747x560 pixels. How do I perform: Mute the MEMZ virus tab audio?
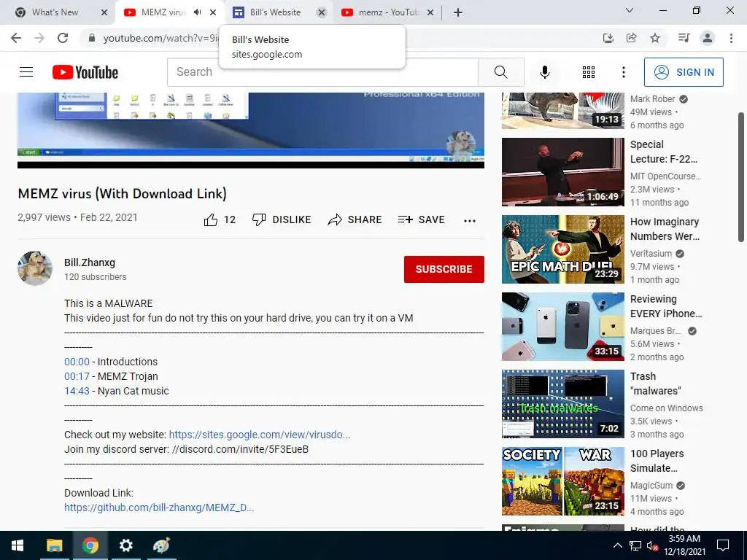pos(197,12)
